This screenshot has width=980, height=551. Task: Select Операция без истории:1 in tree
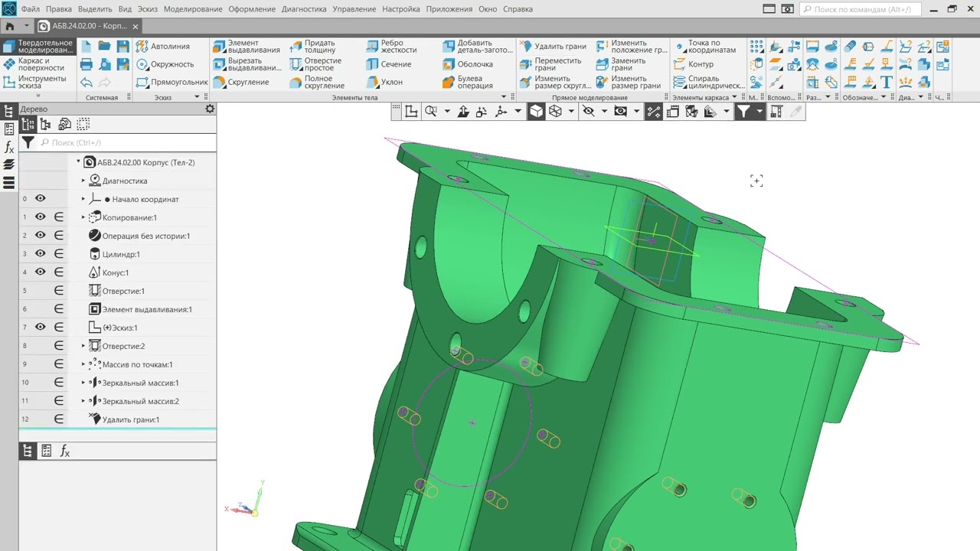pyautogui.click(x=146, y=236)
